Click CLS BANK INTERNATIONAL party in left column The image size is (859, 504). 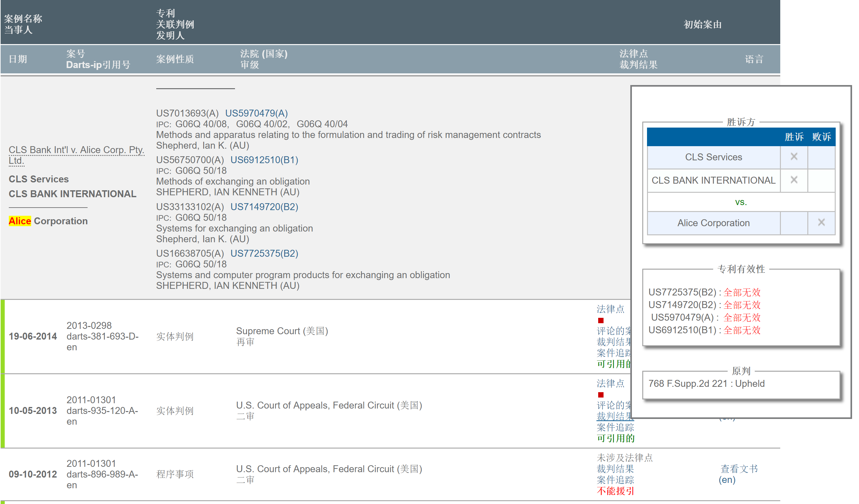coord(72,194)
